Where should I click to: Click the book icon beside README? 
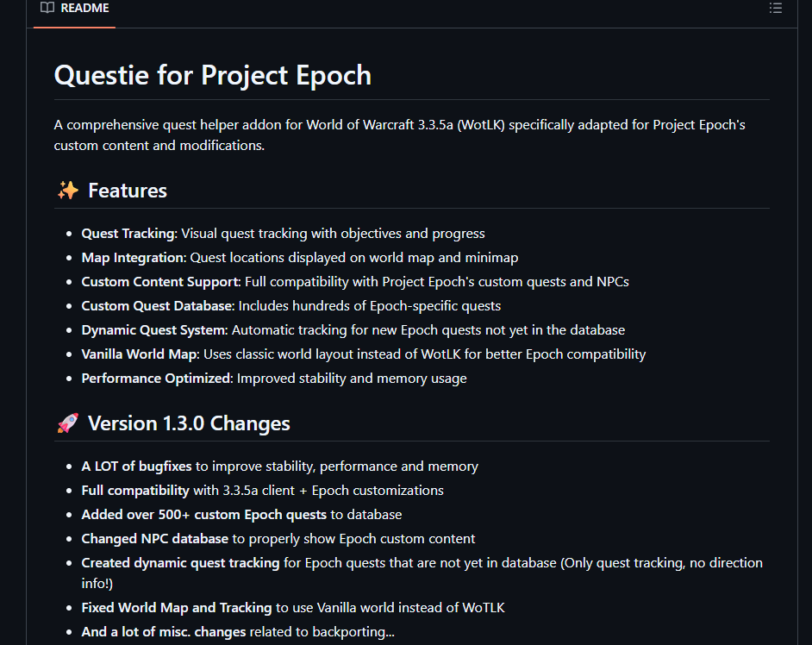click(x=47, y=8)
